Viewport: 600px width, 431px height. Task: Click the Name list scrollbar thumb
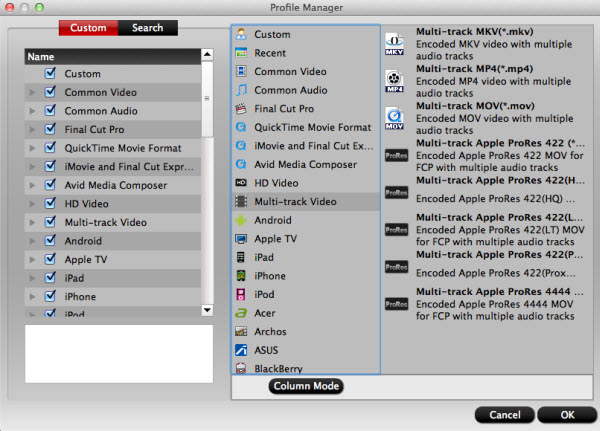click(207, 99)
